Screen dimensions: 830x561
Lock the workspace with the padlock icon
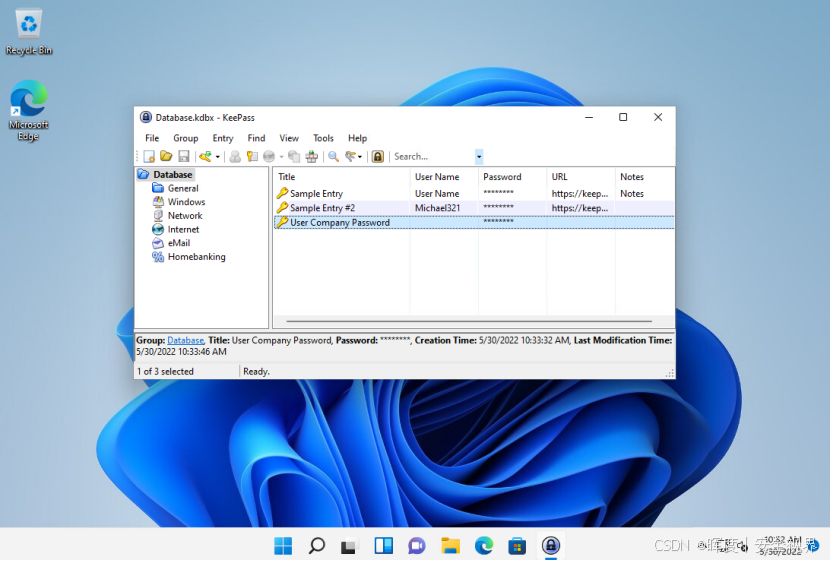tap(377, 156)
